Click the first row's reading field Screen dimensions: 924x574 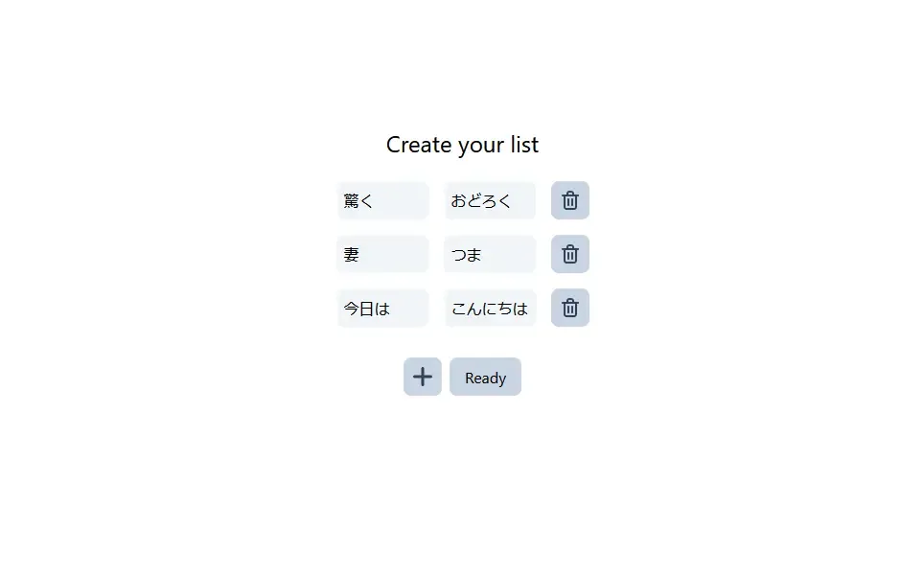490,200
